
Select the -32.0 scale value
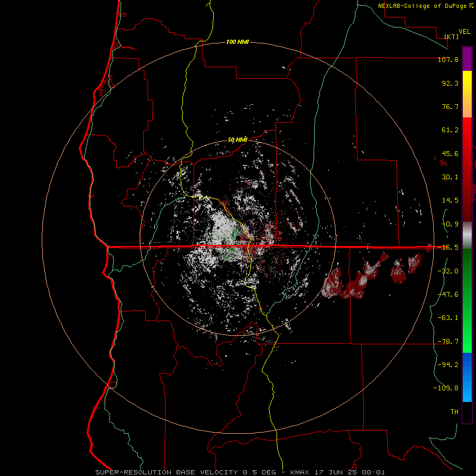point(448,271)
